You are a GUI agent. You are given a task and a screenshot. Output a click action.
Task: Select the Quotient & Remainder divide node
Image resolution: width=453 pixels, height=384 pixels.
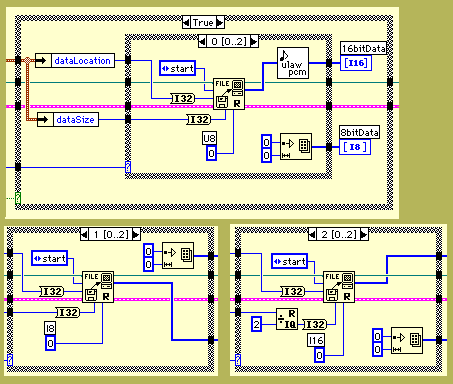click(287, 319)
